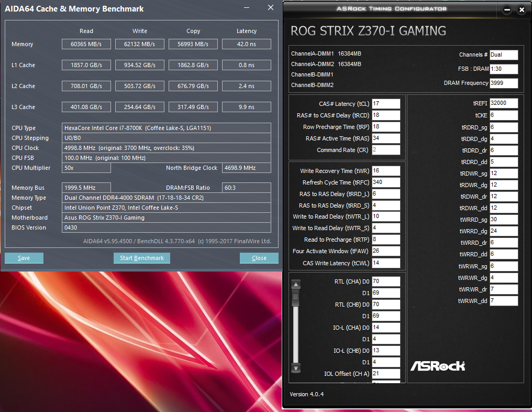Click the L3 Cache Copy 317.49 GB/s value
This screenshot has width=532, height=412.
(x=193, y=107)
